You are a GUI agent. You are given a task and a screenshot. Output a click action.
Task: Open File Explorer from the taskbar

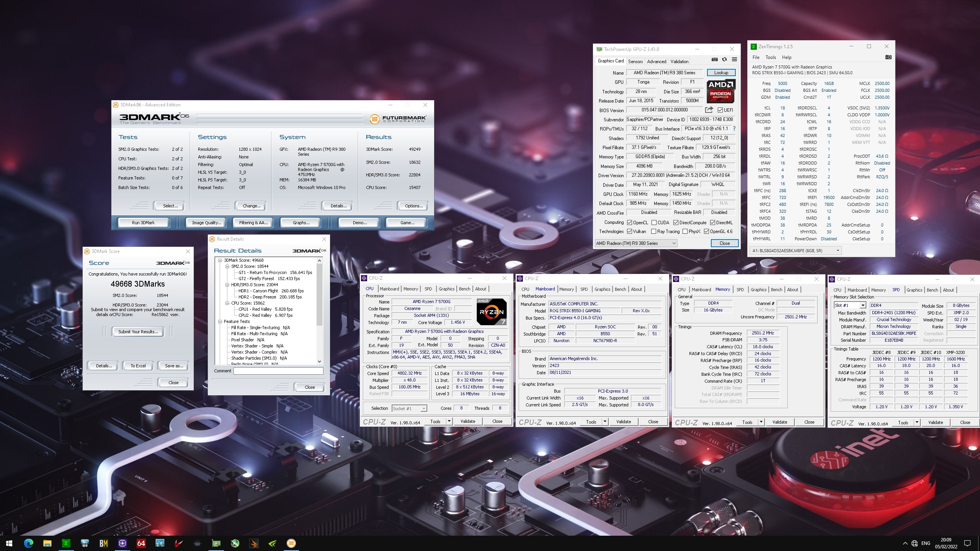(47, 543)
